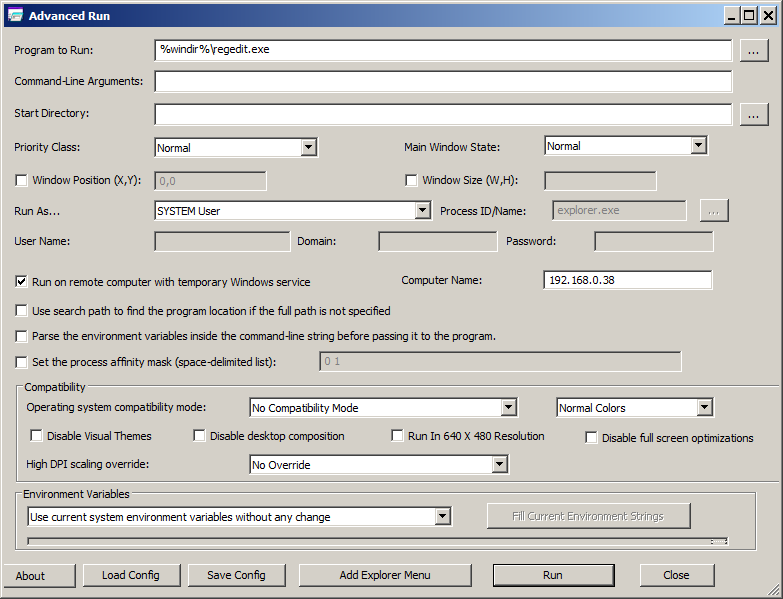This screenshot has height=599, width=783.
Task: Enable the Window Position (X,Y) checkbox
Action: click(x=21, y=180)
